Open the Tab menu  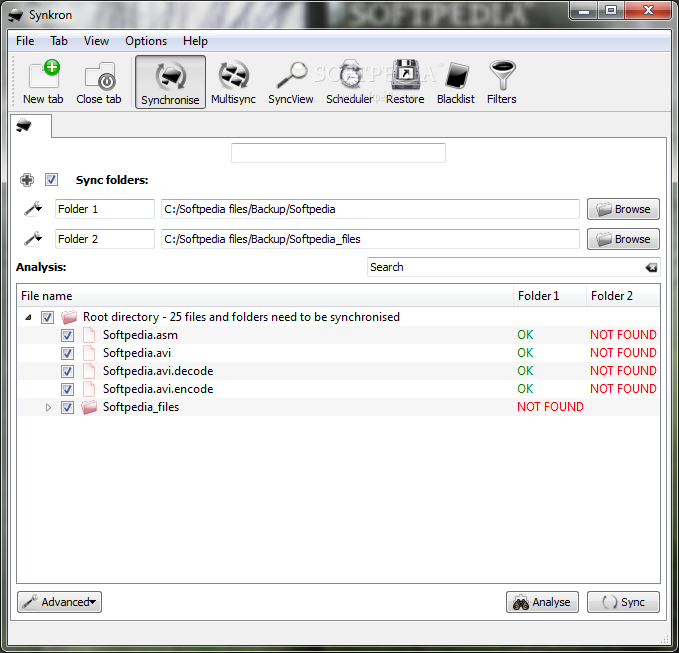(59, 41)
